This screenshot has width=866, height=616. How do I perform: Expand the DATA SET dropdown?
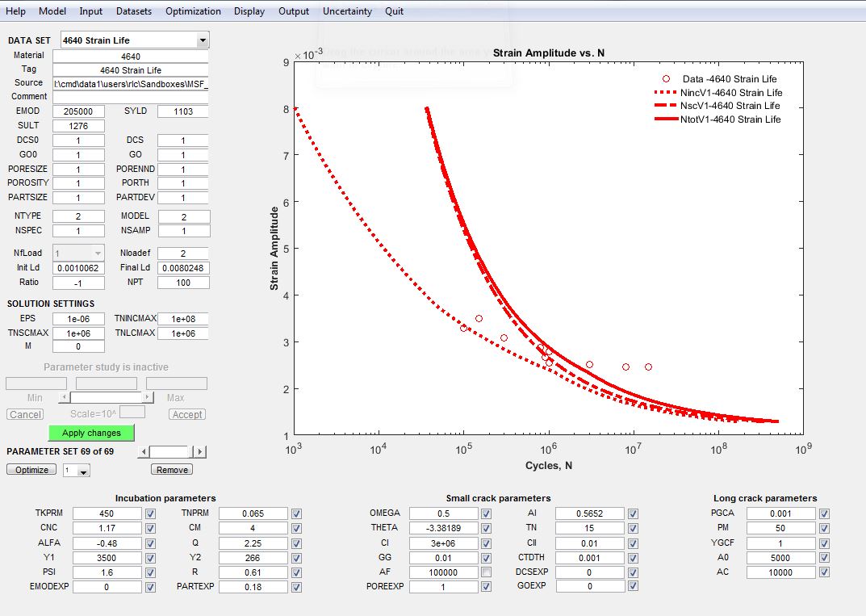click(x=202, y=40)
